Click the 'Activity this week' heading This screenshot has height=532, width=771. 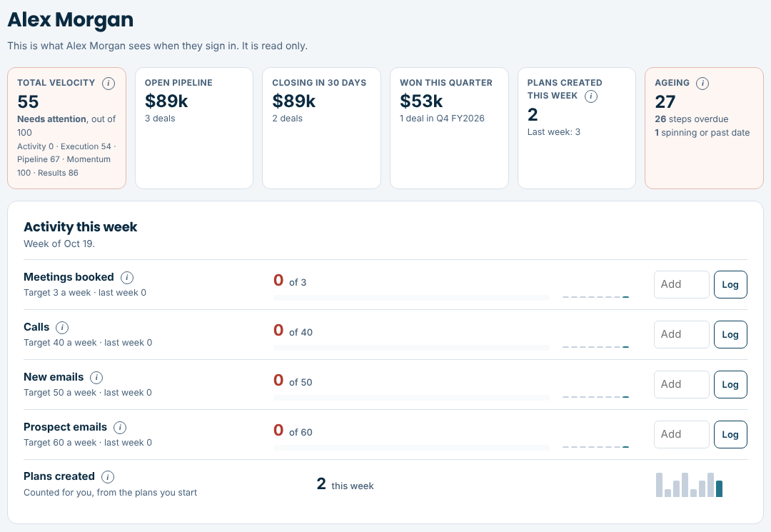(x=80, y=226)
